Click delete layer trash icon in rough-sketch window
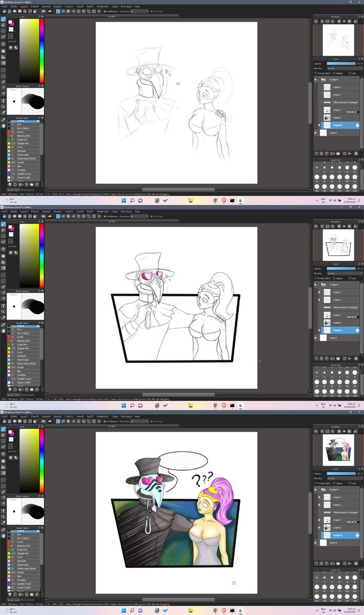This screenshot has width=364, height=615. point(356,153)
